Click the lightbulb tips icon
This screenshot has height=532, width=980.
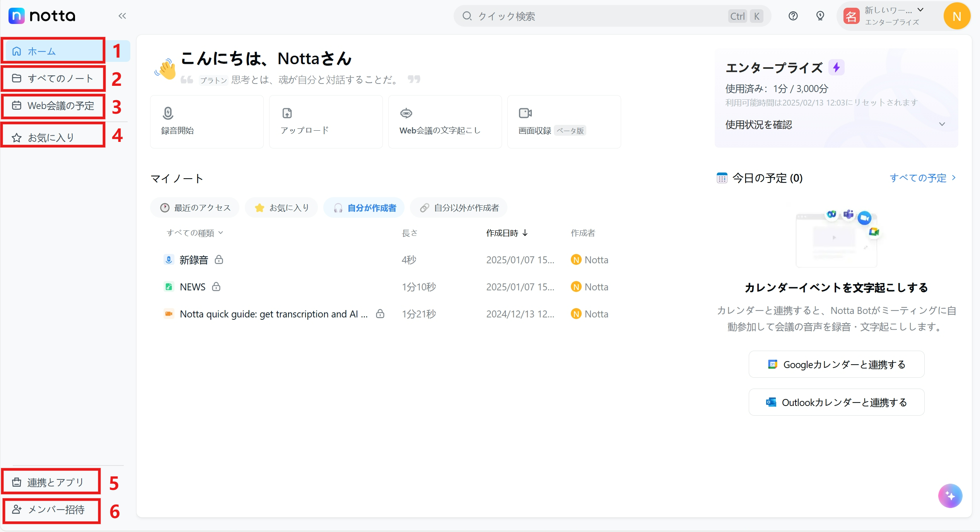[x=820, y=16]
